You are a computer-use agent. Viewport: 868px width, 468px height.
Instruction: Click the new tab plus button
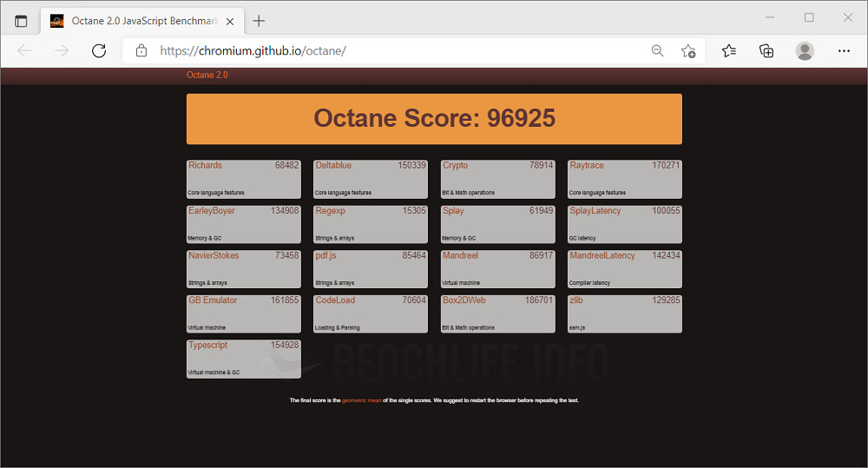(259, 21)
